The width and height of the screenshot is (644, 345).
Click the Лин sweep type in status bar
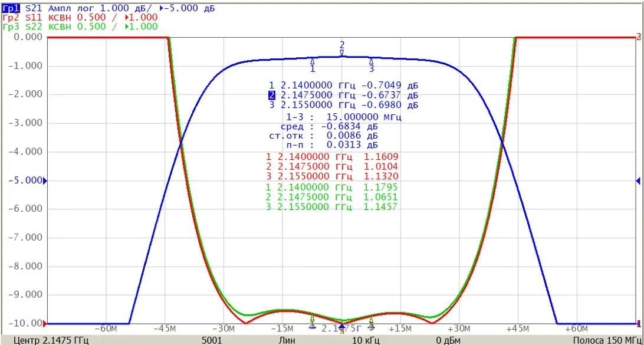point(287,340)
